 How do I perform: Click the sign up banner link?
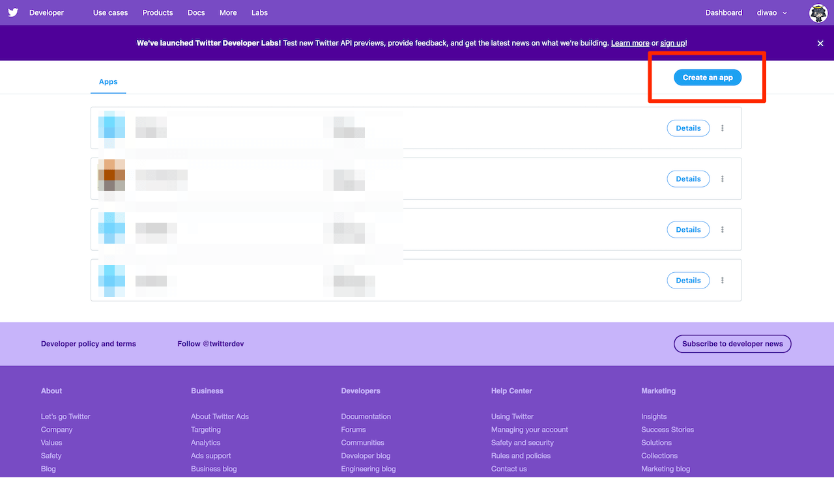[672, 43]
